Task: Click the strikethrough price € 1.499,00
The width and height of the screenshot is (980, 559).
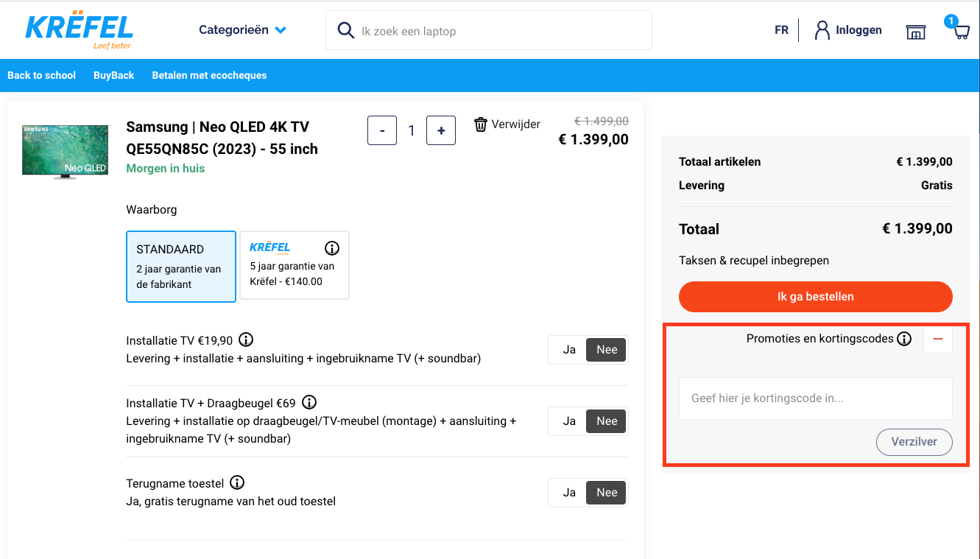Action: point(602,121)
